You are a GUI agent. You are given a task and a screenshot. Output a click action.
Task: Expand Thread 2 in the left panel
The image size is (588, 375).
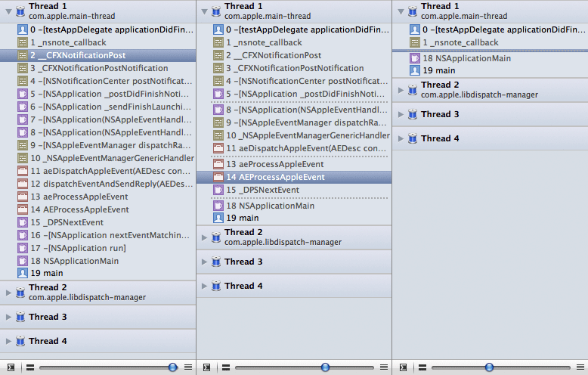point(8,293)
